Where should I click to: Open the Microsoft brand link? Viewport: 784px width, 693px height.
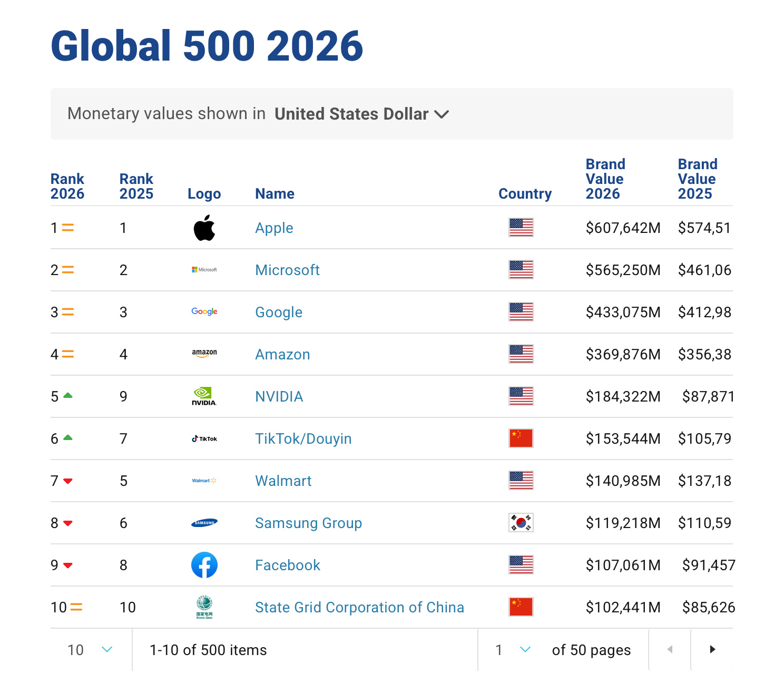point(287,270)
